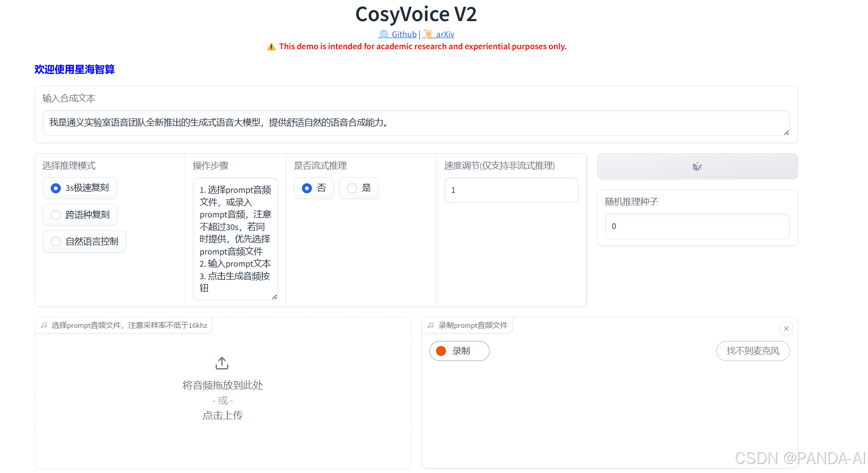Close the record prompt audio panel
Image resolution: width=868 pixels, height=473 pixels.
(786, 328)
